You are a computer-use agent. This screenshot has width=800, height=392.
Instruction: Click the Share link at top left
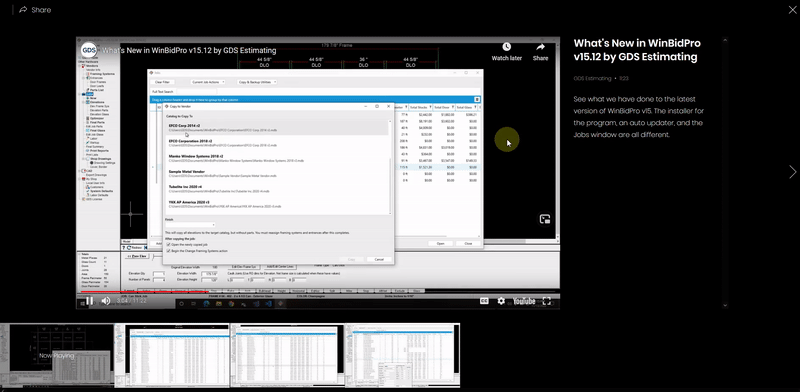pos(35,10)
